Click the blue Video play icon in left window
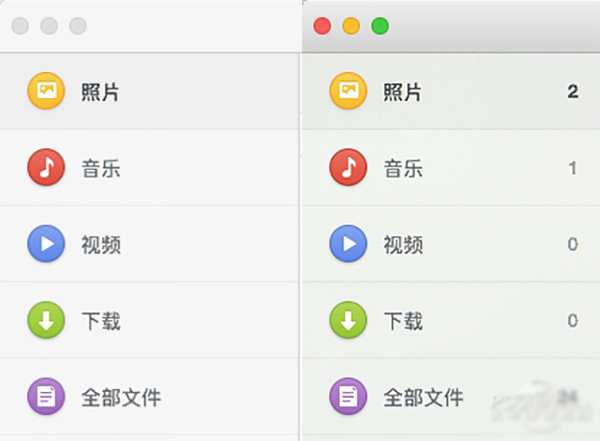 (x=46, y=243)
